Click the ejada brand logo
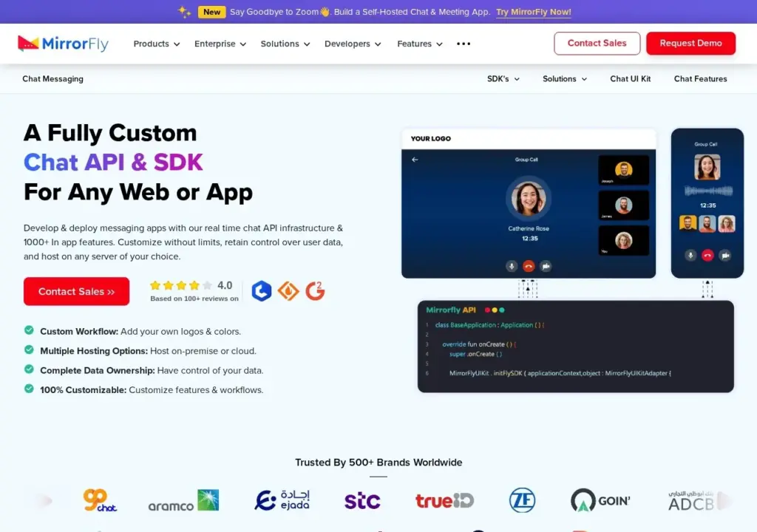757x532 pixels. [282, 500]
